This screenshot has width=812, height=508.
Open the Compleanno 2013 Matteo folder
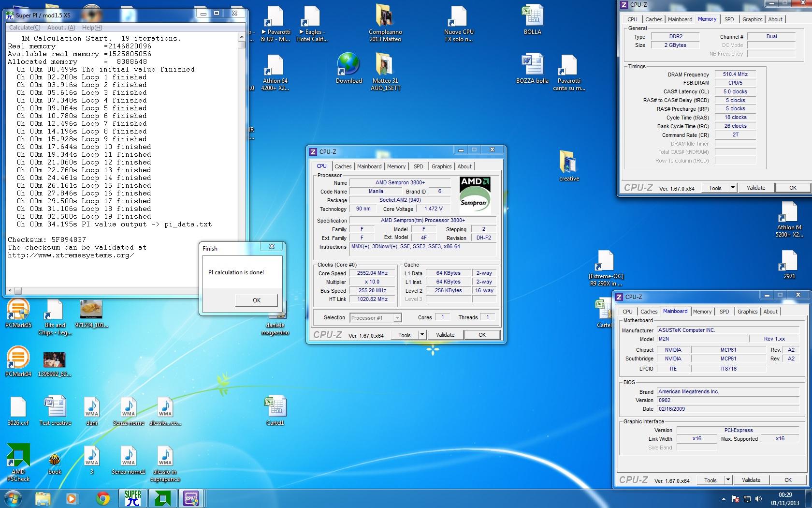(385, 23)
